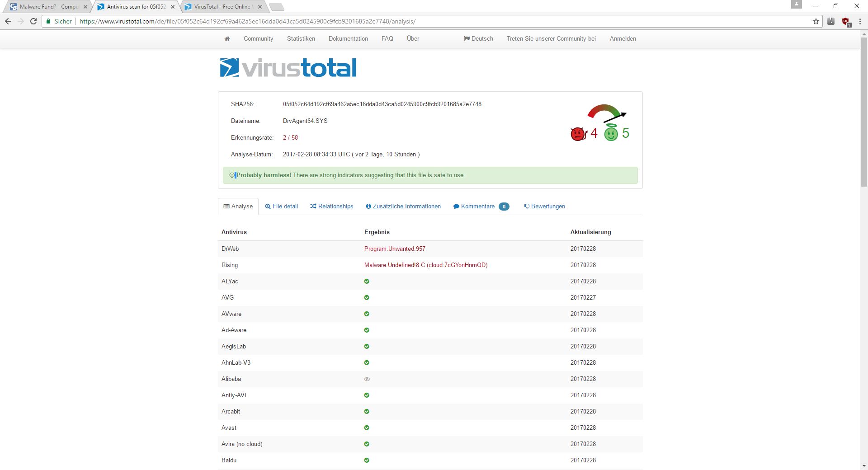Click the scrollbar down arrow
The height and width of the screenshot is (470, 868).
coord(864,466)
